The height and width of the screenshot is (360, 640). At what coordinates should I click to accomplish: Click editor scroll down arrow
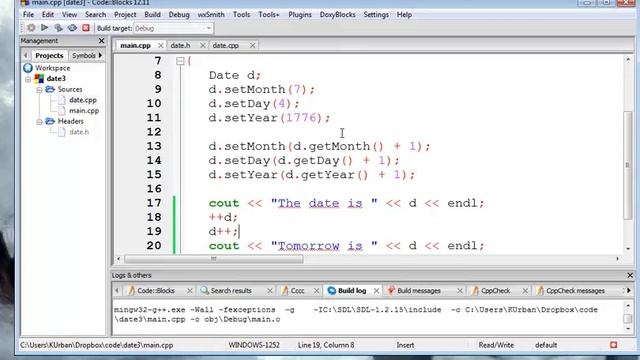pos(628,249)
